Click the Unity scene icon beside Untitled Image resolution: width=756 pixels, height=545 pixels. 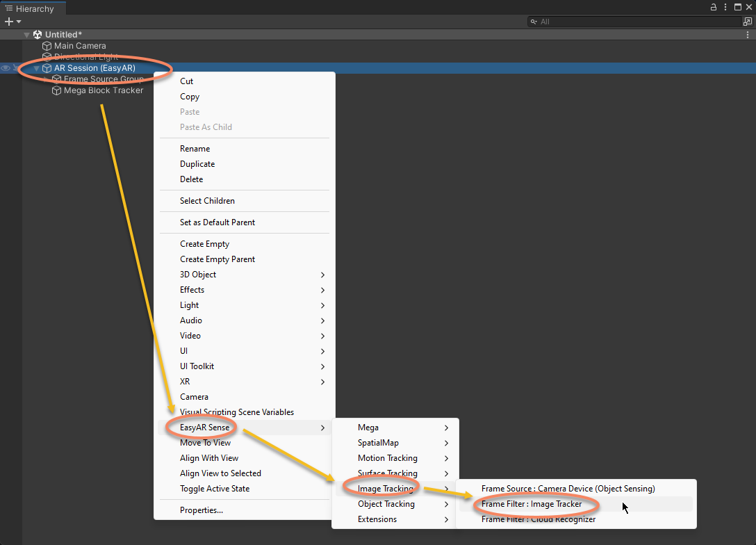point(38,35)
